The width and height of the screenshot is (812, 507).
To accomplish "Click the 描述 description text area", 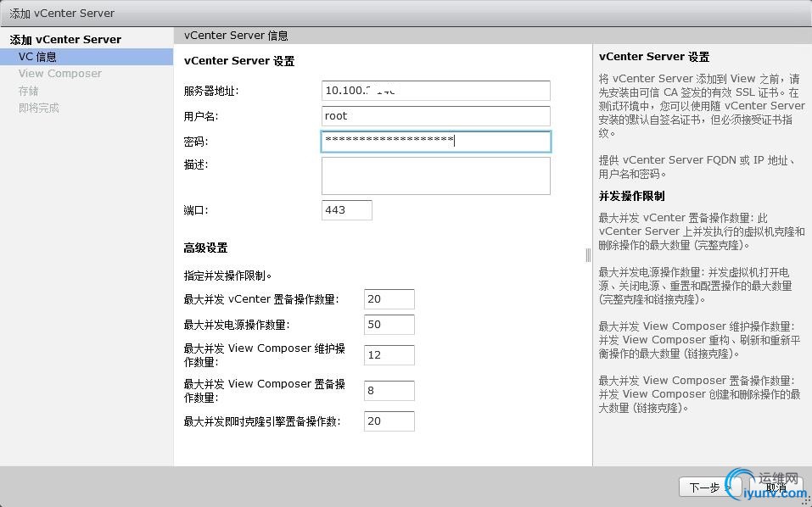I will tap(435, 175).
